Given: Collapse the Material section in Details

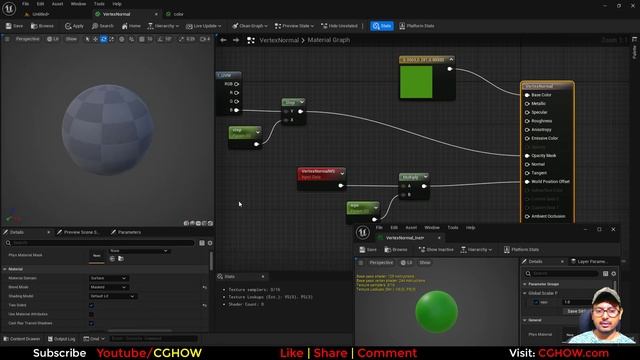Looking at the screenshot, I should click(x=5, y=269).
